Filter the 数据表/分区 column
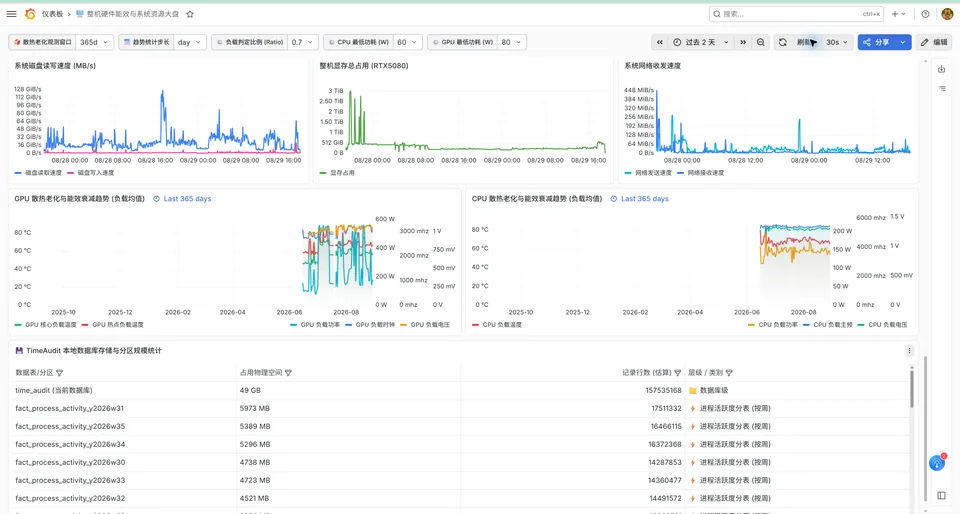Image resolution: width=960 pixels, height=514 pixels. pos(59,373)
